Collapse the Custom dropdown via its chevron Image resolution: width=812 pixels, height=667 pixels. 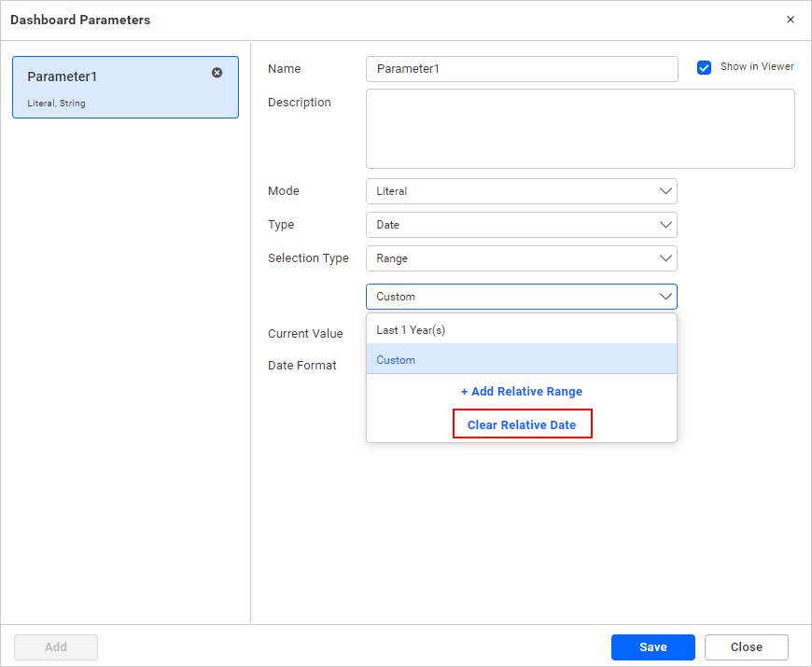tap(665, 296)
